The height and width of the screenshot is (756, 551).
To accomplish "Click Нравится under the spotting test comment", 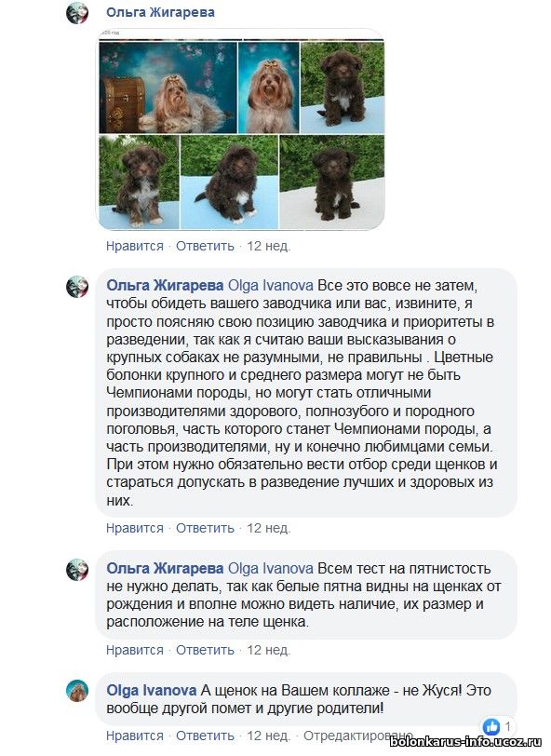I will (x=135, y=650).
